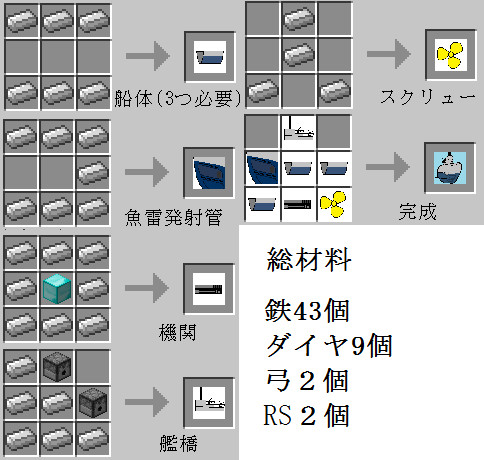Click the completed (完成) ship output icon
This screenshot has height=460, width=484.
tap(450, 168)
